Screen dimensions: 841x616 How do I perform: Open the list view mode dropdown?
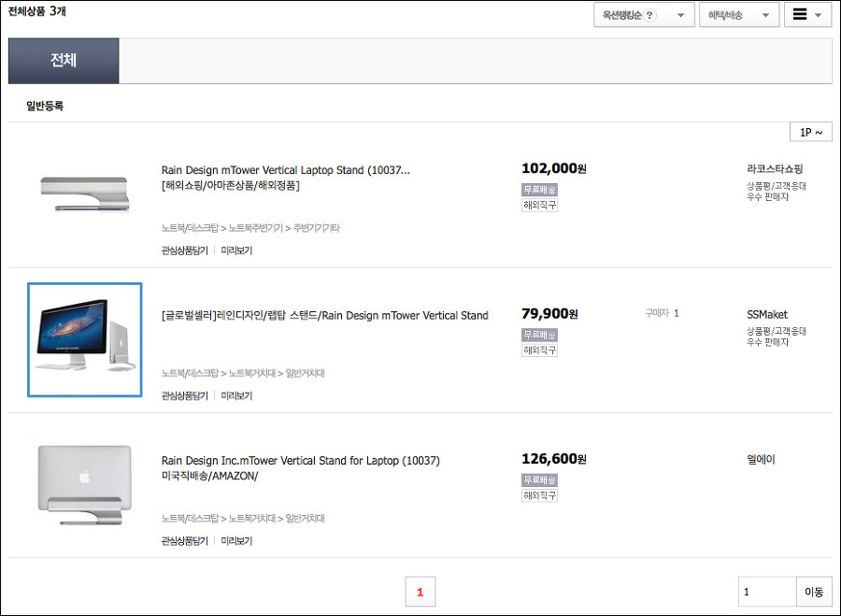tap(807, 15)
